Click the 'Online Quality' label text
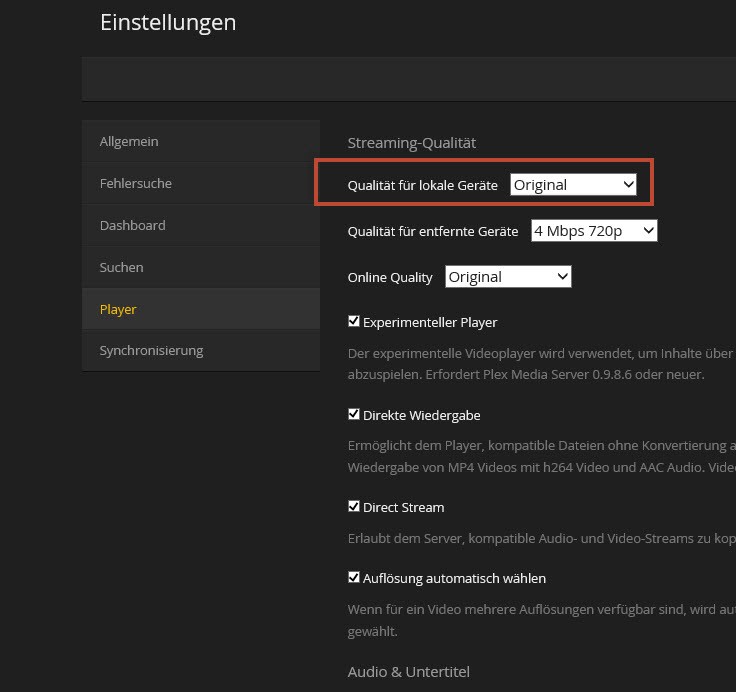 pyautogui.click(x=390, y=278)
